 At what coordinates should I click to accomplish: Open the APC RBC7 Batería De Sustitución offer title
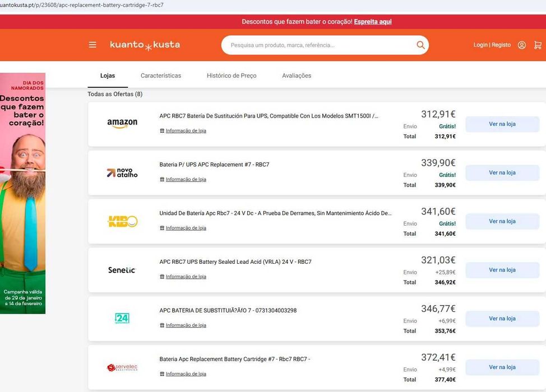tap(269, 116)
